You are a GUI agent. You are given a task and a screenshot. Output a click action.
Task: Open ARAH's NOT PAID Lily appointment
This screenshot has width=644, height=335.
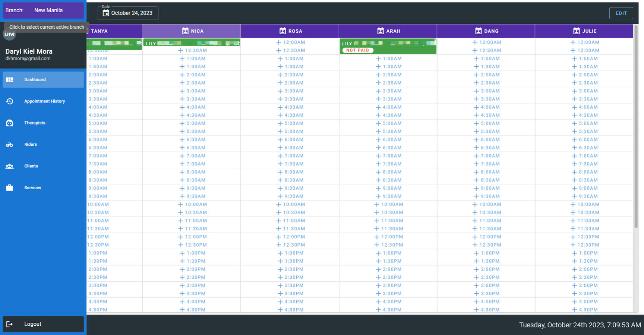pos(388,47)
